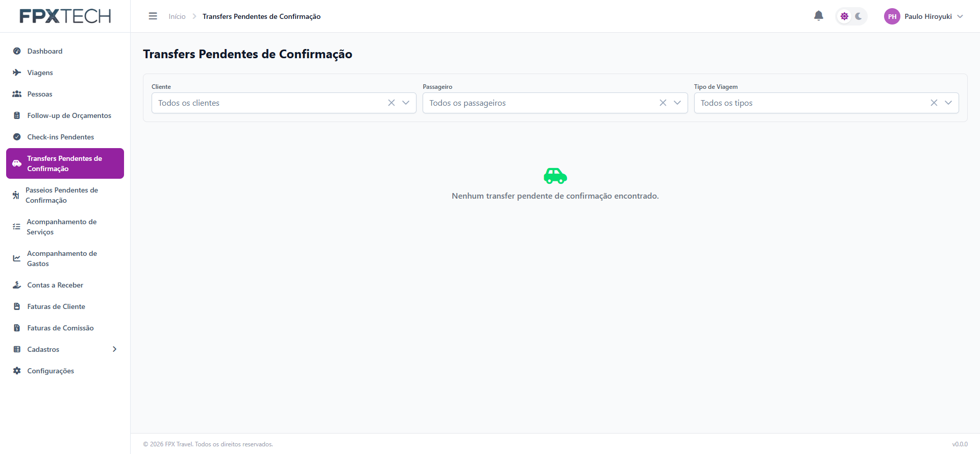Click the Início breadcrumb link
Viewport: 980px width, 454px height.
[177, 16]
